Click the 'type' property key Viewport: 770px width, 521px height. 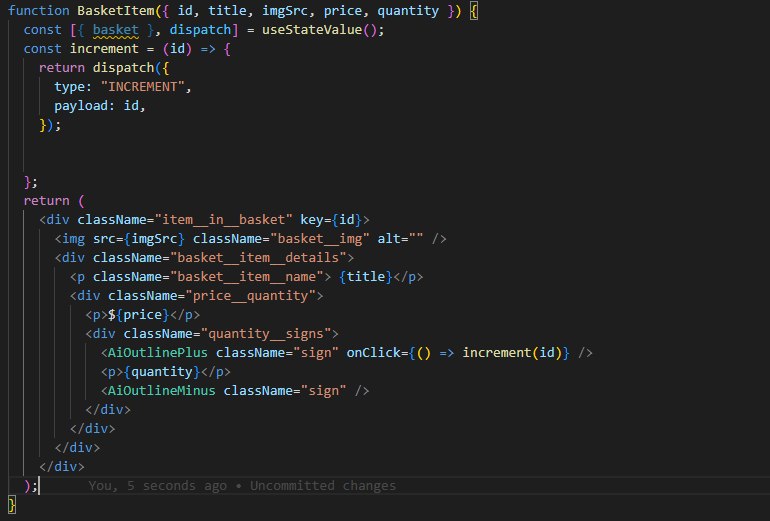(x=69, y=87)
